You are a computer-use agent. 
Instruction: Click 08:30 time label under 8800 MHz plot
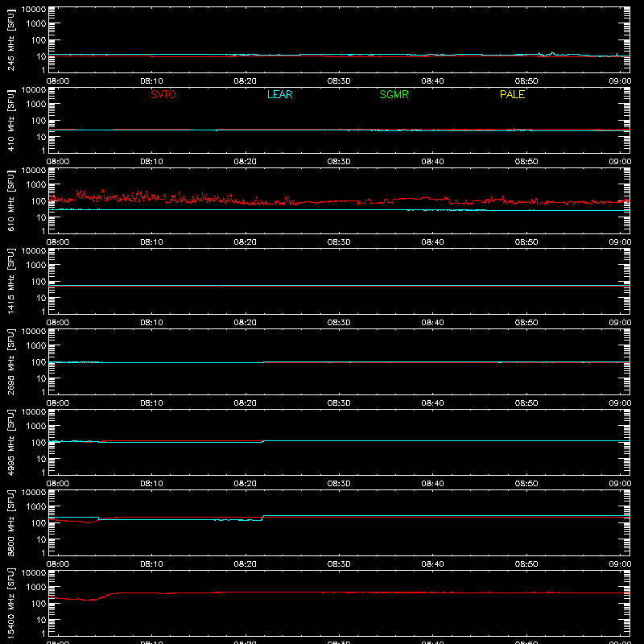[339, 564]
